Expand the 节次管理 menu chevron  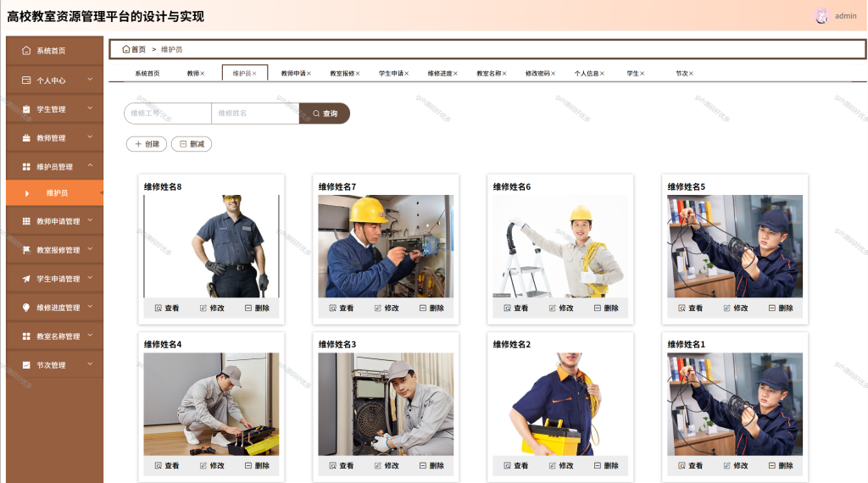[x=90, y=364]
